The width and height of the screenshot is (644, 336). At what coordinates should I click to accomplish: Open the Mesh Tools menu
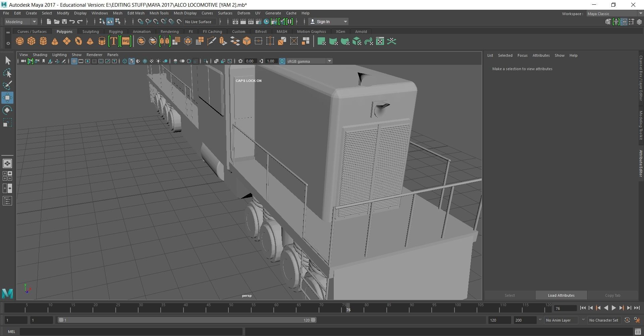pyautogui.click(x=159, y=13)
